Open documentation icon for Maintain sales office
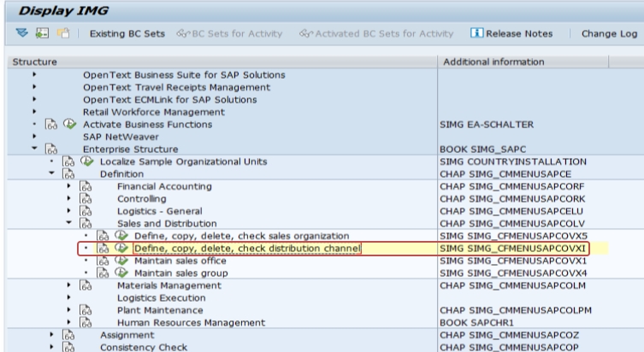The image size is (644, 352). point(103,261)
